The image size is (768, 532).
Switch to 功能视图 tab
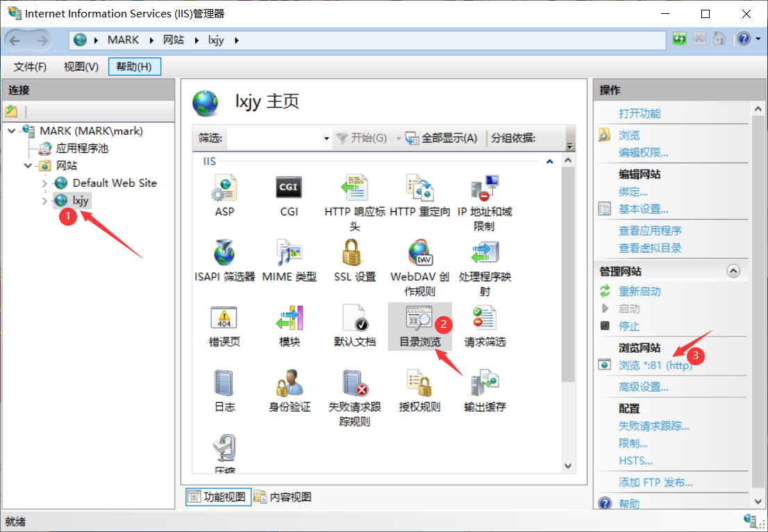click(219, 497)
